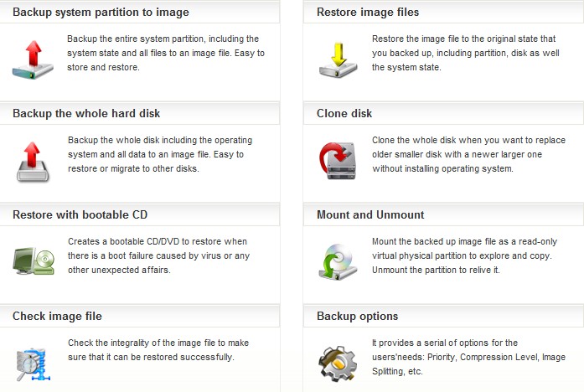584x392 pixels.
Task: Open the Check image file heading
Action: pyautogui.click(x=57, y=316)
